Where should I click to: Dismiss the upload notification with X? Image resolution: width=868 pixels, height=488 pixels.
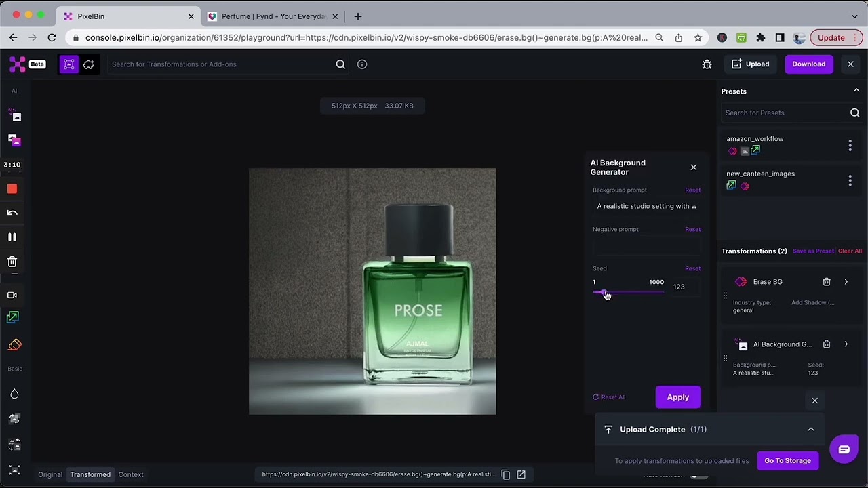(815, 401)
